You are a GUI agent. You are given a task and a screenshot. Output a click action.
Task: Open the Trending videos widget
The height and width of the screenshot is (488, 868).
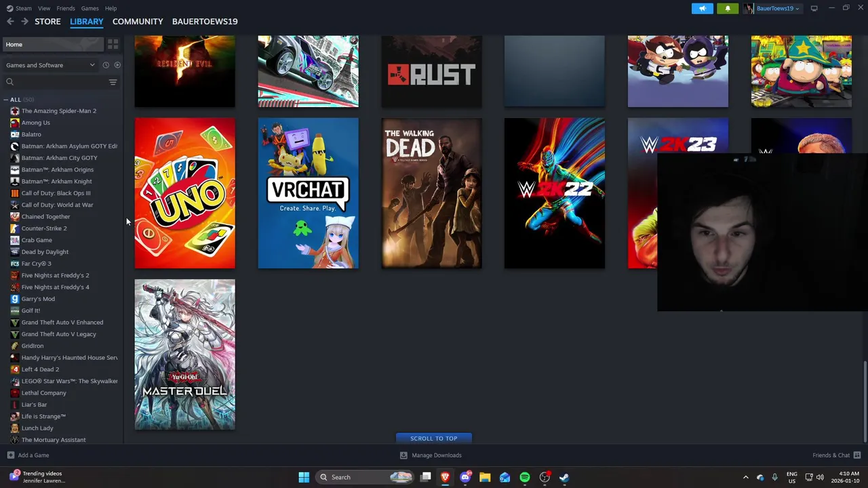pyautogui.click(x=38, y=477)
